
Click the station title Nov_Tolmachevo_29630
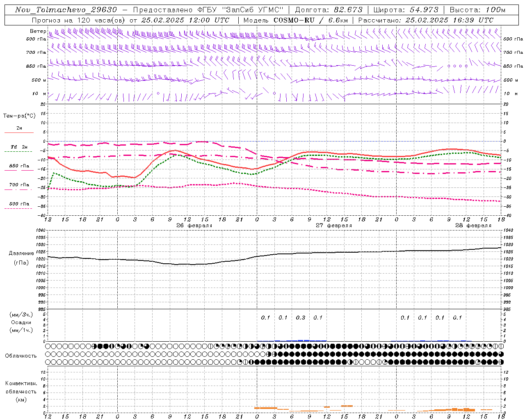tap(66, 10)
